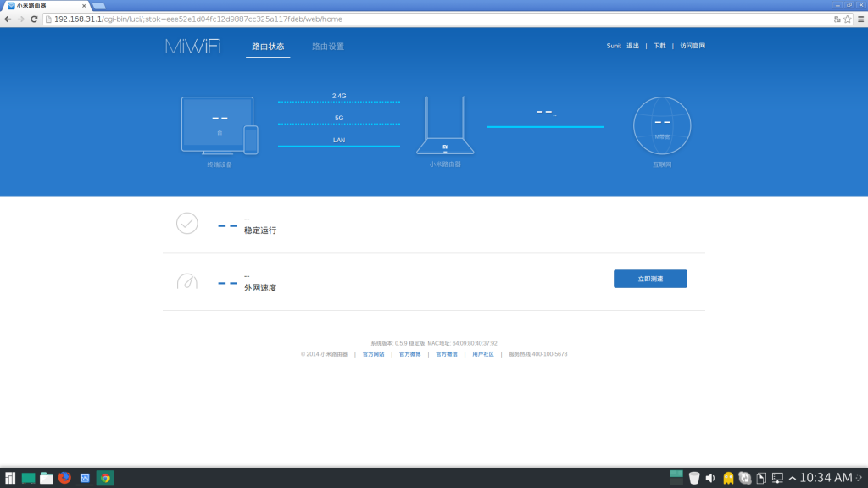868x488 pixels.
Task: Launch Firefox from the taskbar
Action: pos(64,478)
